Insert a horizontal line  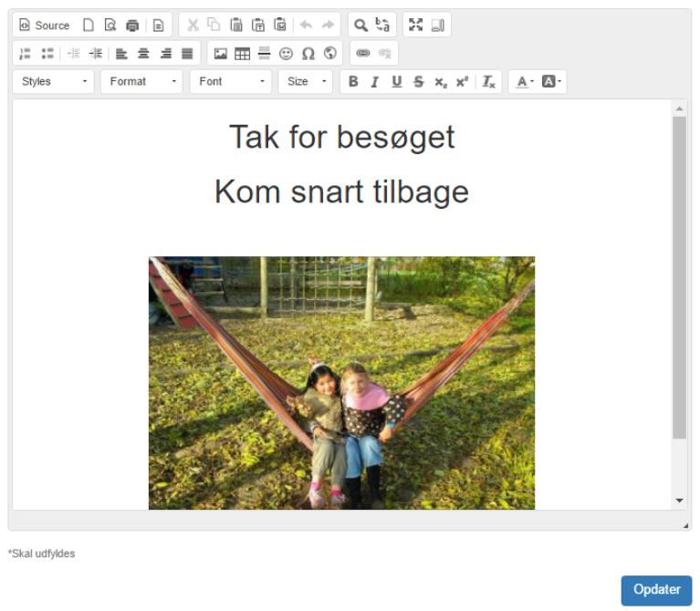(x=265, y=54)
